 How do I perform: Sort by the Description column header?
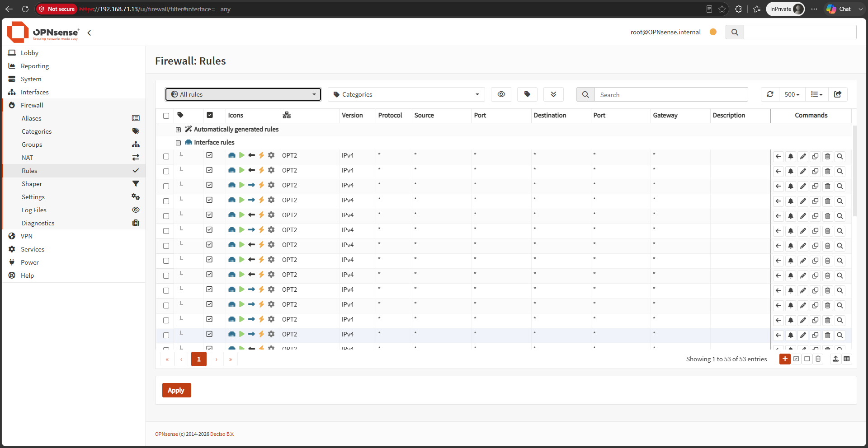[729, 116]
